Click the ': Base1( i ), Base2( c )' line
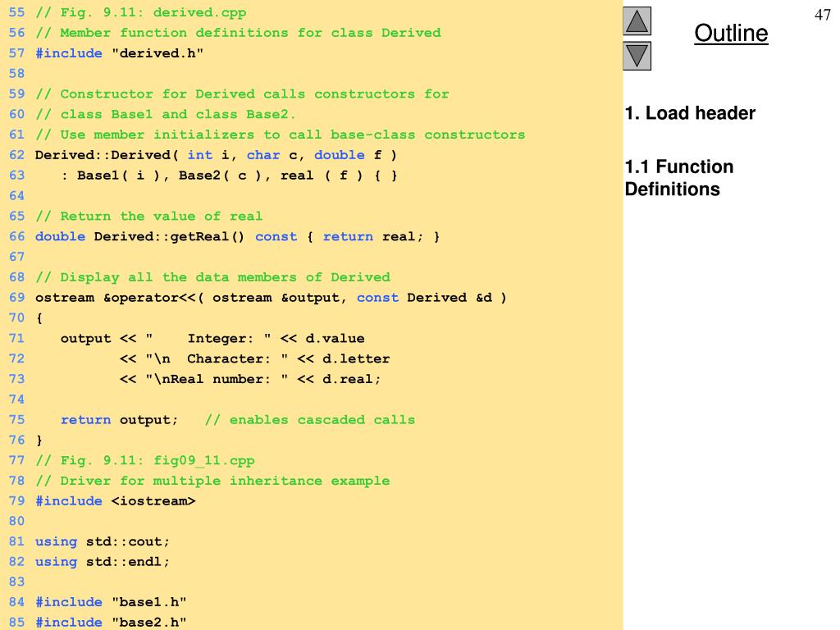 tap(230, 176)
